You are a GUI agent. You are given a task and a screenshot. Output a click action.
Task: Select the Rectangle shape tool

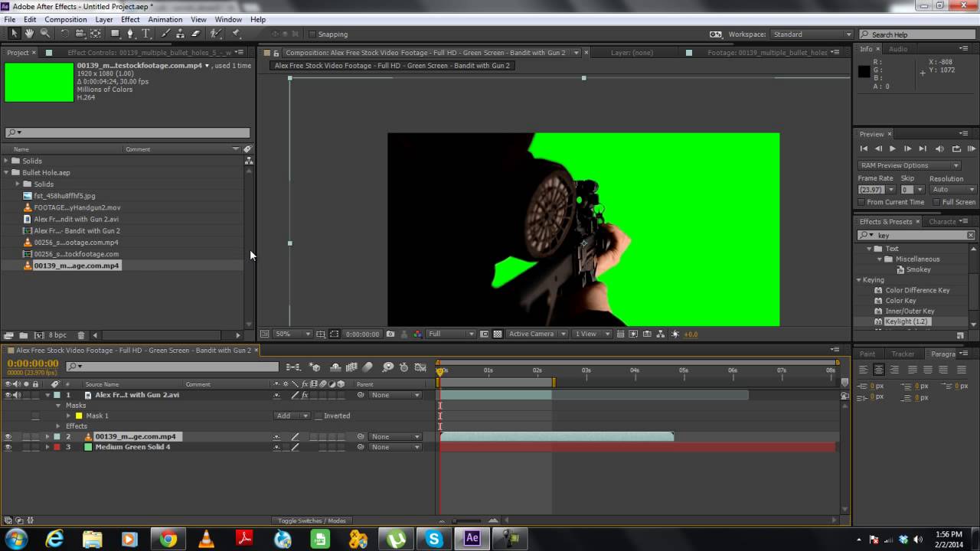tap(115, 34)
